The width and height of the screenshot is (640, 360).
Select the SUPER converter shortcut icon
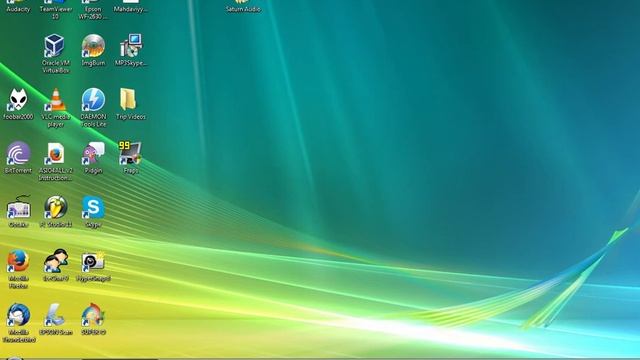pyautogui.click(x=93, y=315)
